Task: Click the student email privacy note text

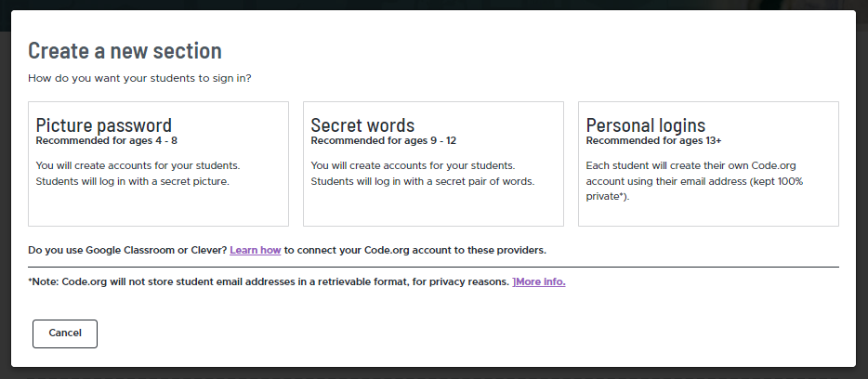Action: [x=269, y=281]
